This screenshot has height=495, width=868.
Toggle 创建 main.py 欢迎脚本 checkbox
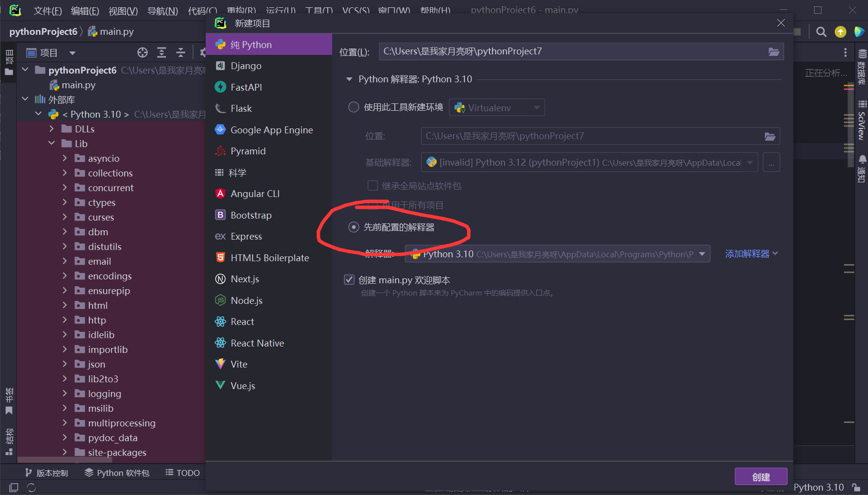349,279
